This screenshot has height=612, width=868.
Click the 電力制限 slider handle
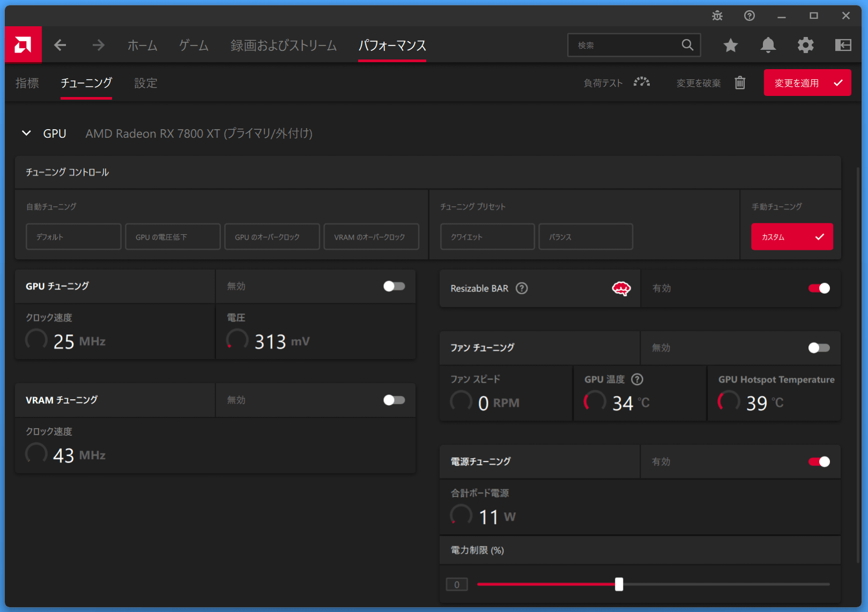619,584
